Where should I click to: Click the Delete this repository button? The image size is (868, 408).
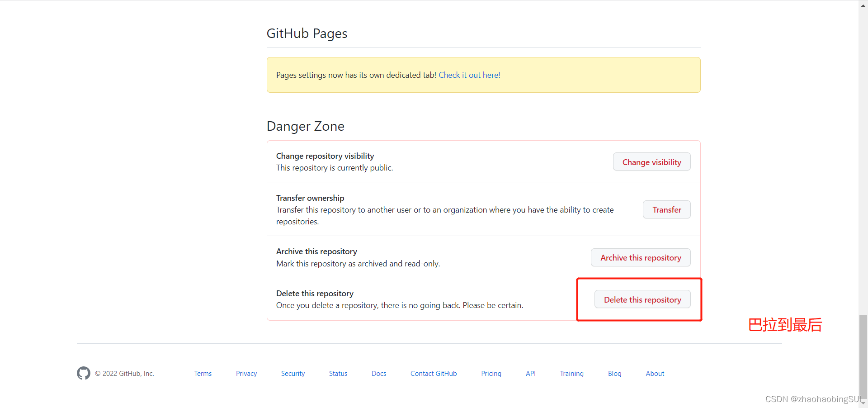point(642,299)
